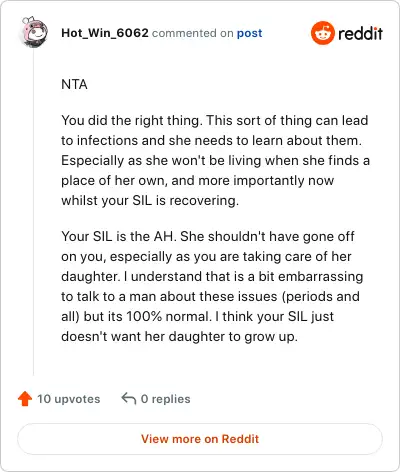This screenshot has height=472, width=400.
Task: Open the Hot_Win_6062 username profile
Action: pyautogui.click(x=105, y=33)
